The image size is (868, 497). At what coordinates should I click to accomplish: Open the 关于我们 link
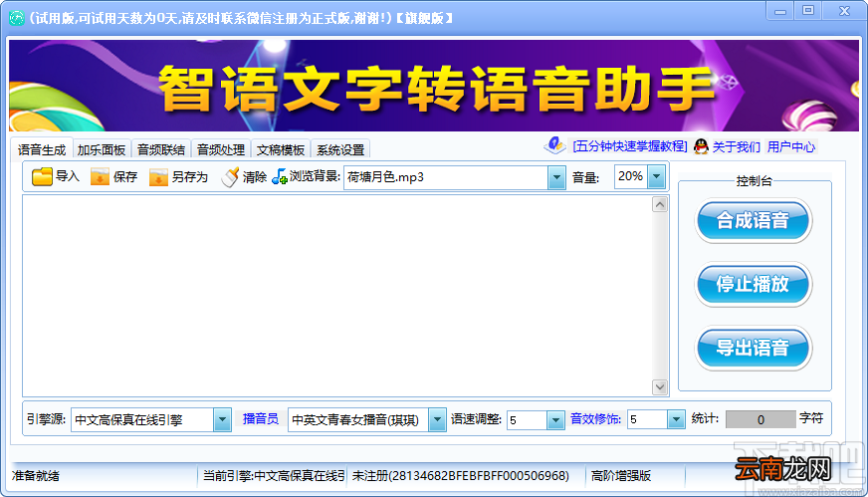(x=737, y=146)
